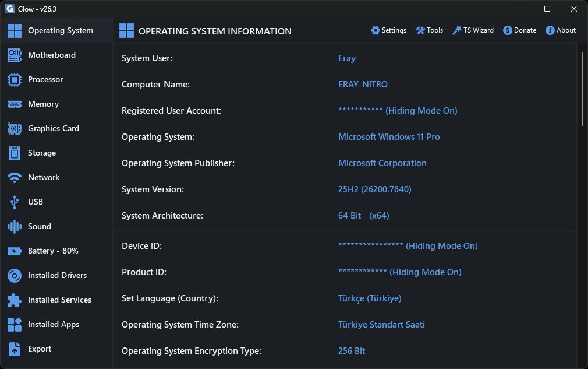This screenshot has width=588, height=369.
Task: Click the TS Wizard wand icon
Action: pos(457,30)
